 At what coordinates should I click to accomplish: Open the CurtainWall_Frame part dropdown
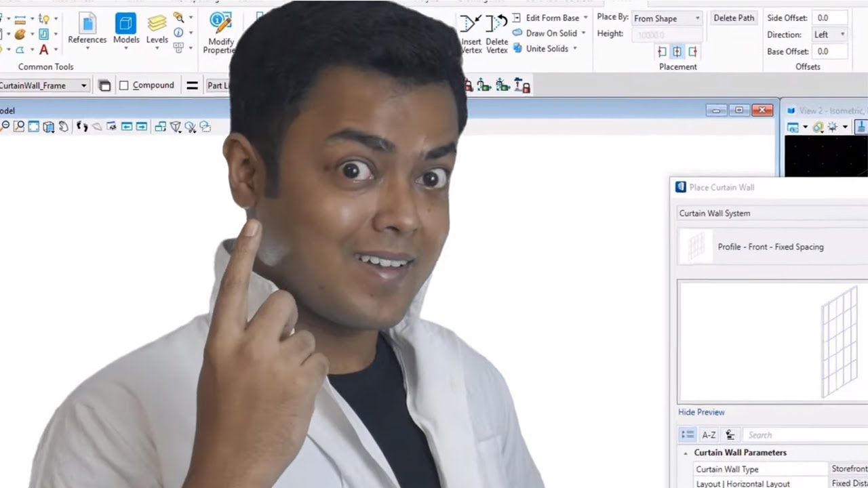[x=44, y=85]
